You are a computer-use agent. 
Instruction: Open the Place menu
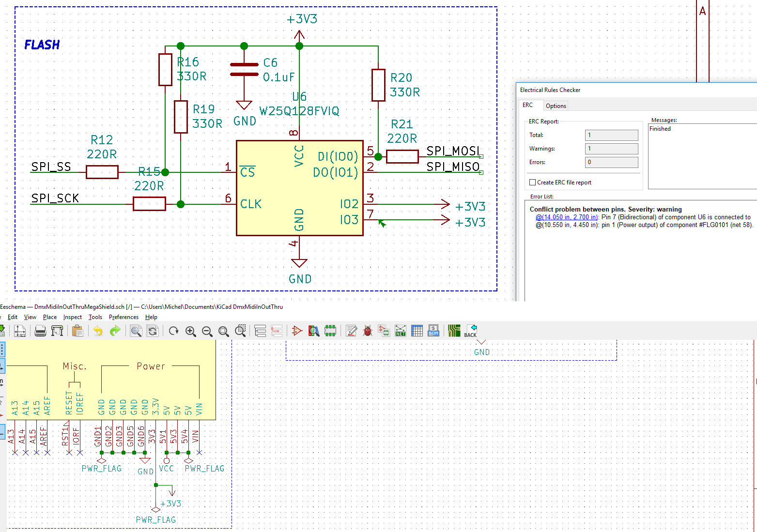click(50, 317)
